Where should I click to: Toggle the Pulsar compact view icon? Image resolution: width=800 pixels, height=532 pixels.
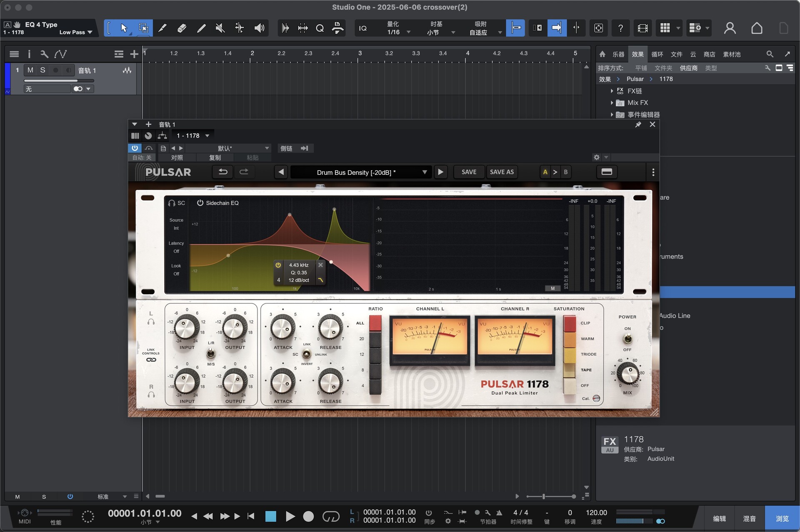(607, 172)
